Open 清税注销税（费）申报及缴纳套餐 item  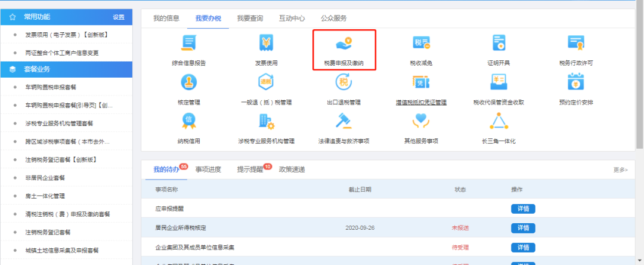click(x=68, y=214)
